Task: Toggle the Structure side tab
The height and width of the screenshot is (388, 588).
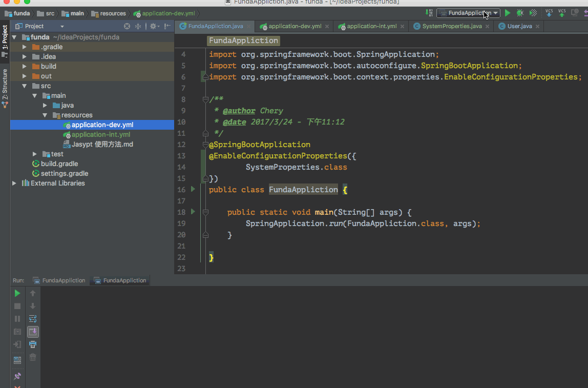Action: pyautogui.click(x=5, y=89)
